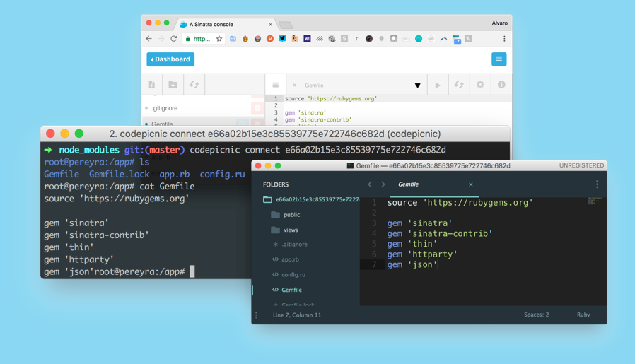Click the https address bar
Image resolution: width=635 pixels, height=364 pixels.
tap(204, 39)
